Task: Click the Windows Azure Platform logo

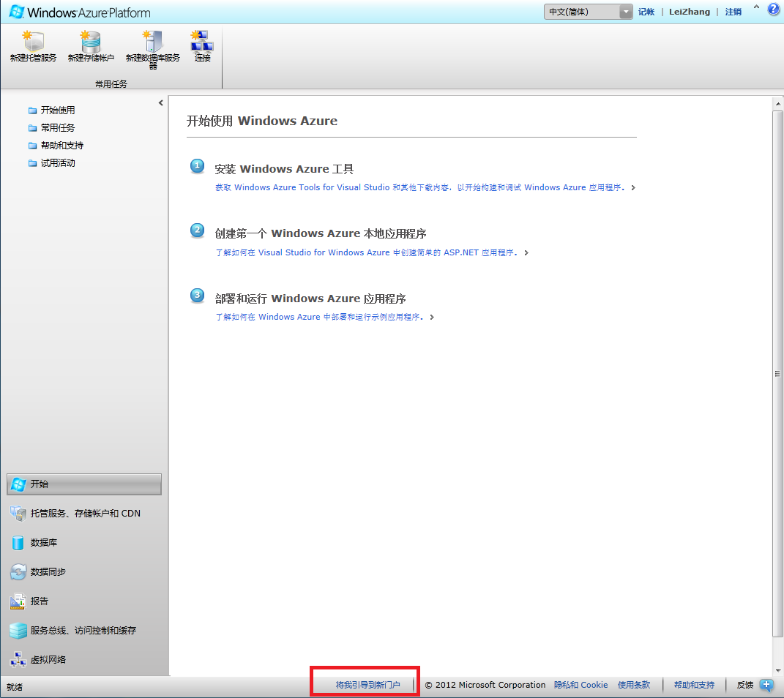Action: pyautogui.click(x=80, y=12)
